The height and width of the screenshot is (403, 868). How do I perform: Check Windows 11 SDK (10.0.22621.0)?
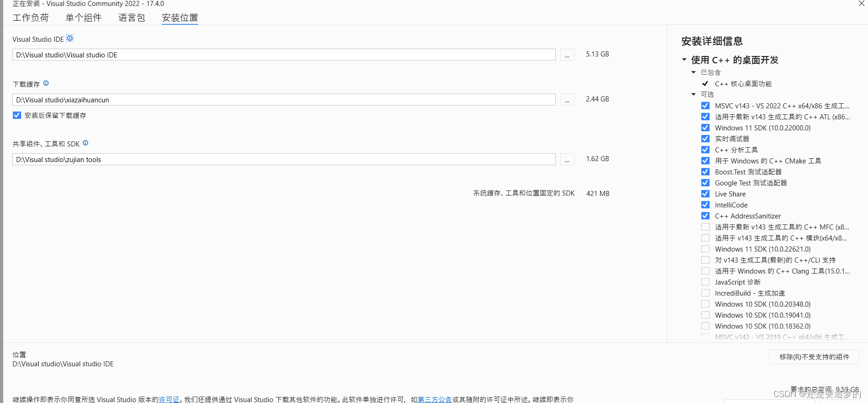[x=705, y=249]
